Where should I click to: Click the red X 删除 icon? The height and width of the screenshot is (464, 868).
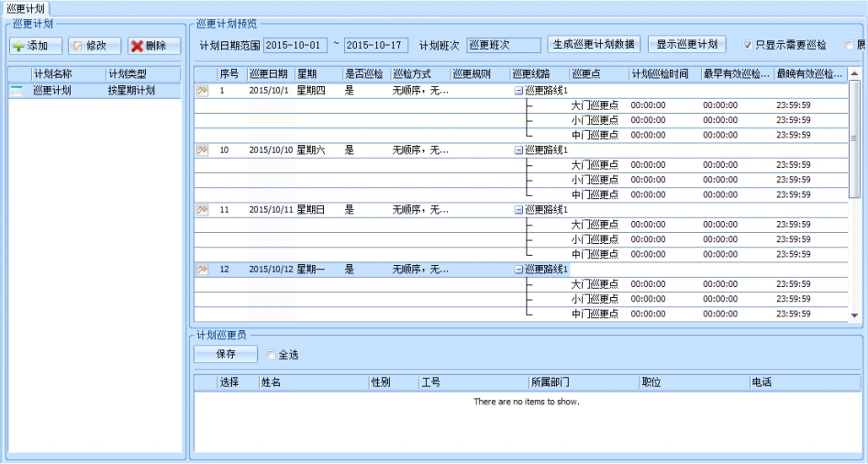coord(137,46)
